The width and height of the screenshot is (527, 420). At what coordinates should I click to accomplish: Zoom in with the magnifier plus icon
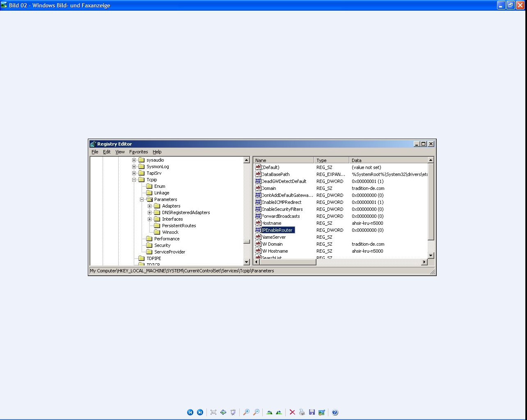[x=246, y=412]
